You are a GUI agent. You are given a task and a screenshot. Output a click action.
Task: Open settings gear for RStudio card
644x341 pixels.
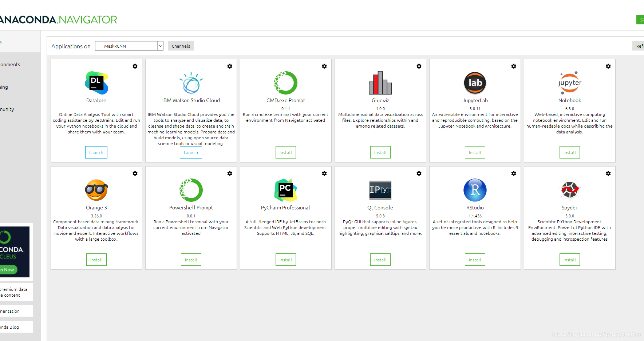[514, 173]
